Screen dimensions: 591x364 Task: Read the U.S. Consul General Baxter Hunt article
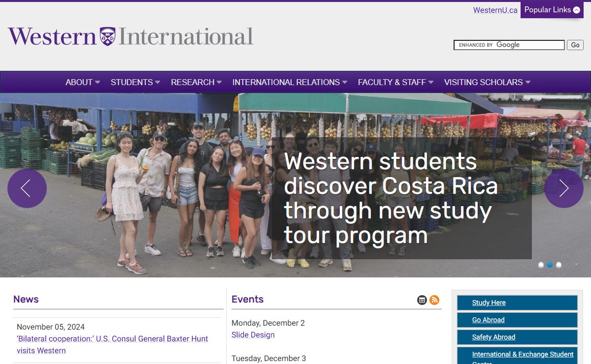(x=112, y=345)
